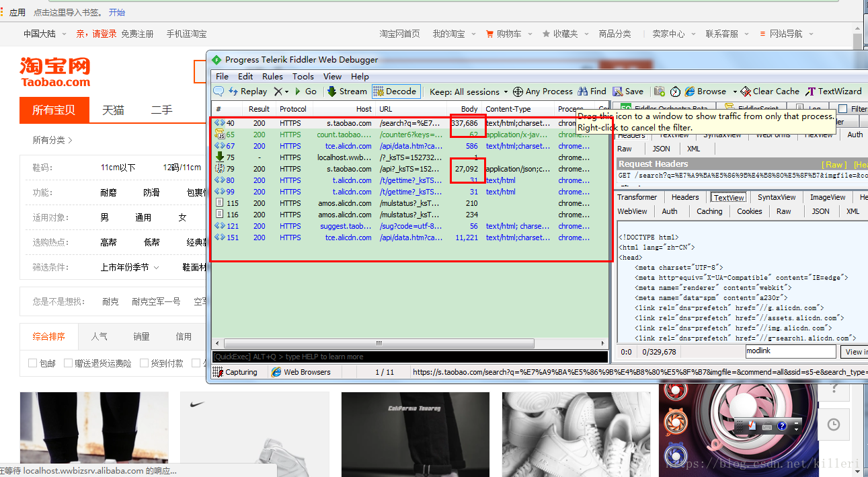Select session 79 s.taobao.com /api row
The width and height of the screenshot is (868, 477).
coord(410,169)
